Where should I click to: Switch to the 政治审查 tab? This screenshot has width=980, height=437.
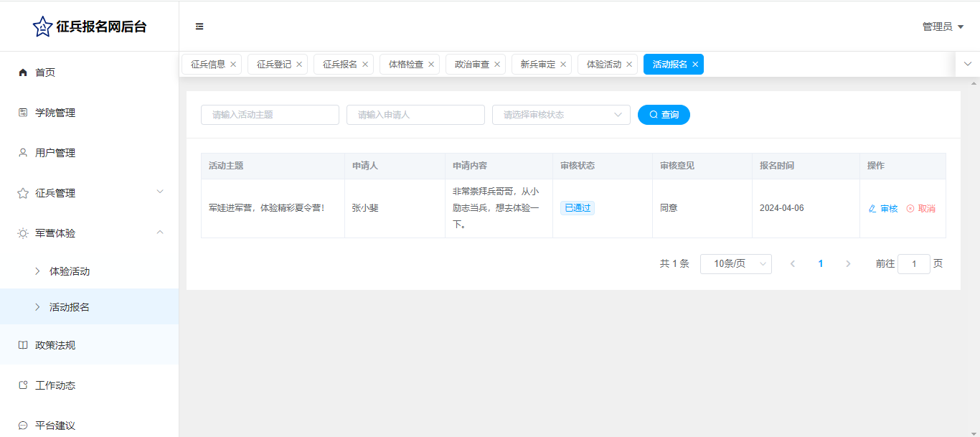click(471, 65)
